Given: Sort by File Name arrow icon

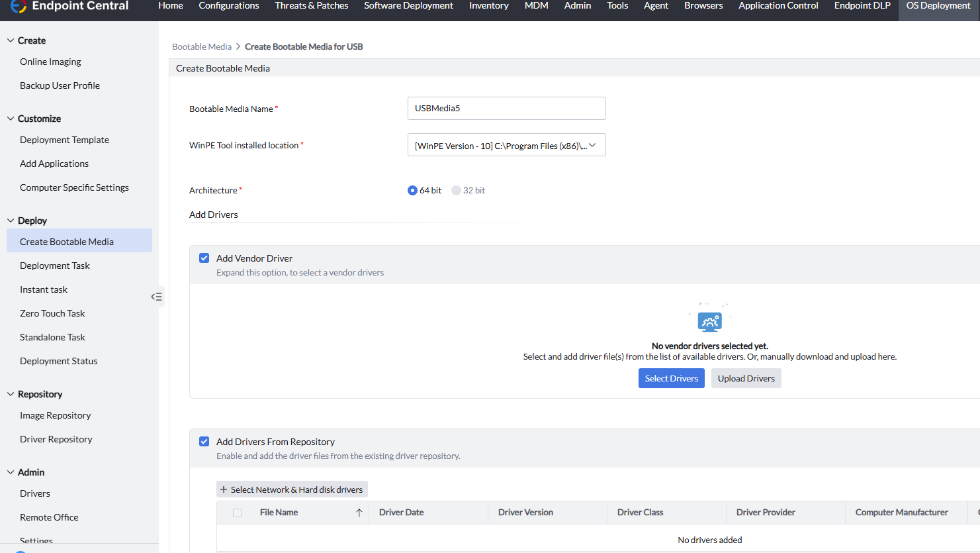Looking at the screenshot, I should [x=359, y=513].
